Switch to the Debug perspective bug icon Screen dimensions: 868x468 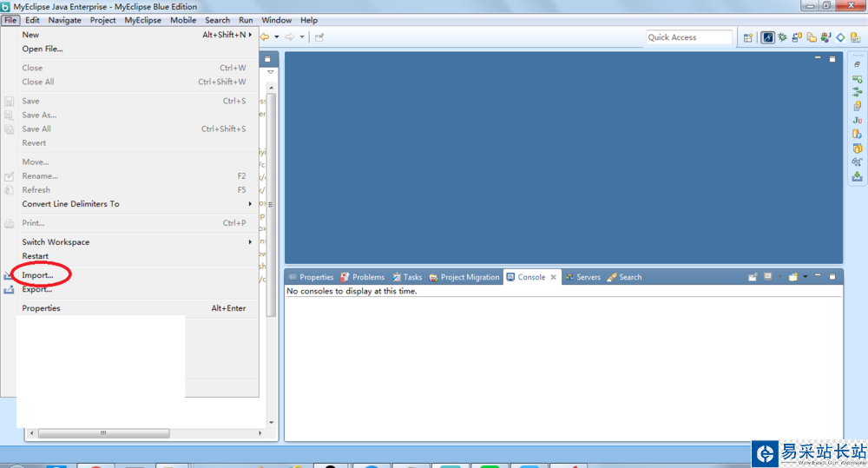[782, 37]
